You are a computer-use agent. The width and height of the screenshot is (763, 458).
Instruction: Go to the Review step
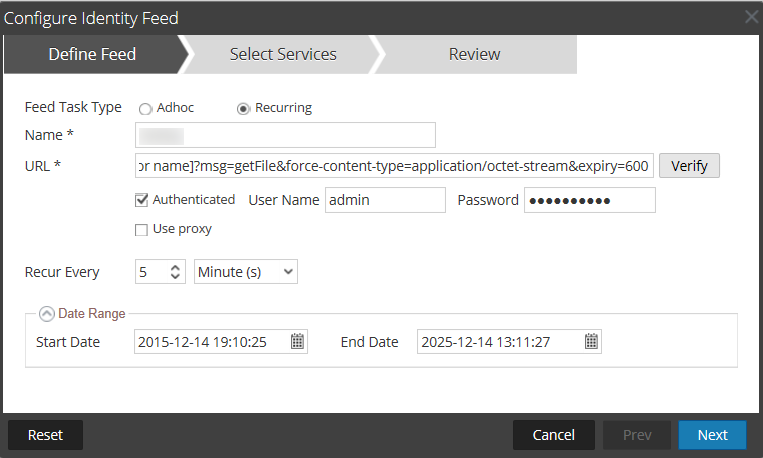[x=474, y=54]
